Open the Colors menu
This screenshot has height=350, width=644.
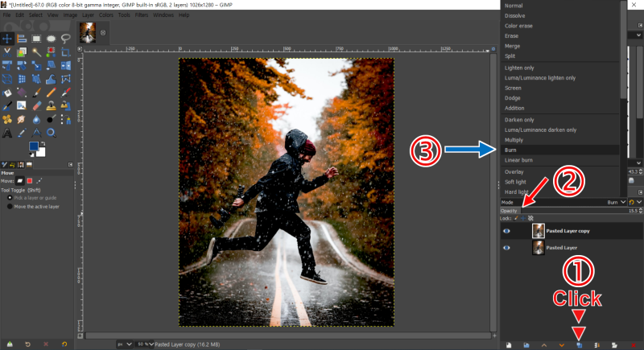click(x=105, y=14)
